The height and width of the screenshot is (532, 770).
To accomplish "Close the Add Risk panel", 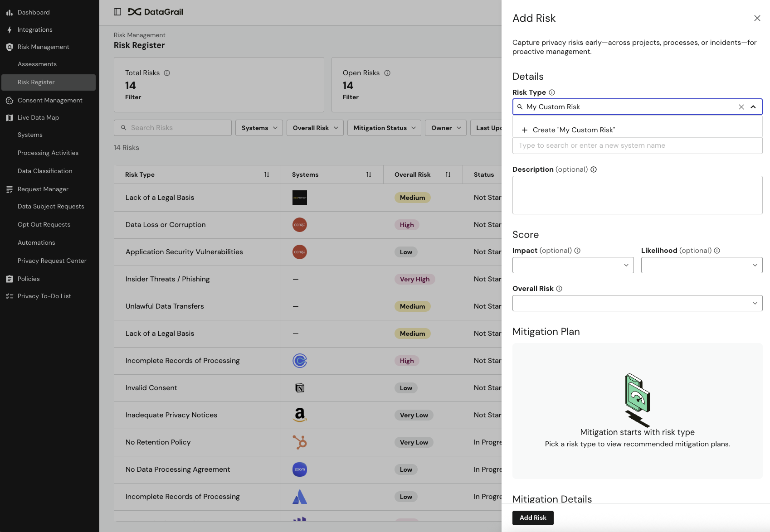I will tap(757, 18).
